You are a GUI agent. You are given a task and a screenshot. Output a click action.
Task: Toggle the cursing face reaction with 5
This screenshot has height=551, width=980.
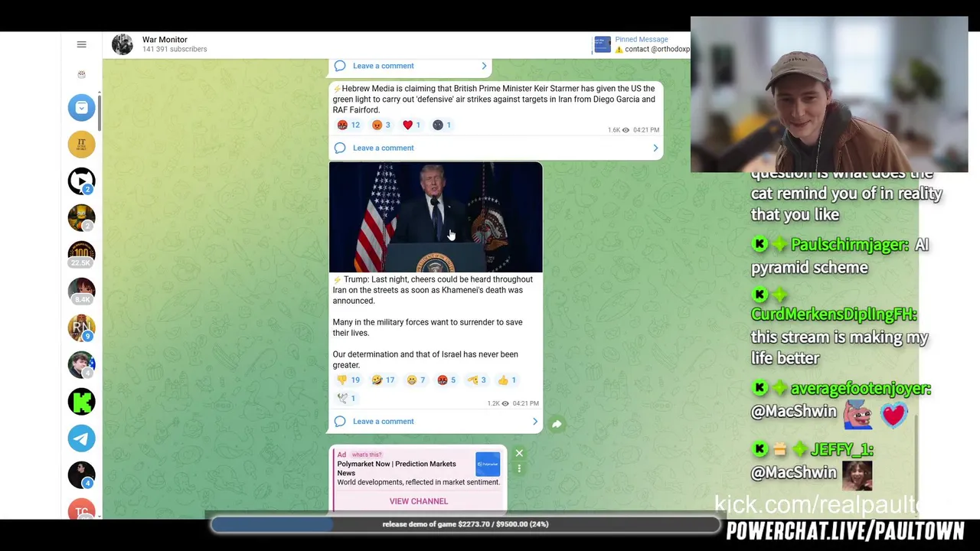(446, 380)
